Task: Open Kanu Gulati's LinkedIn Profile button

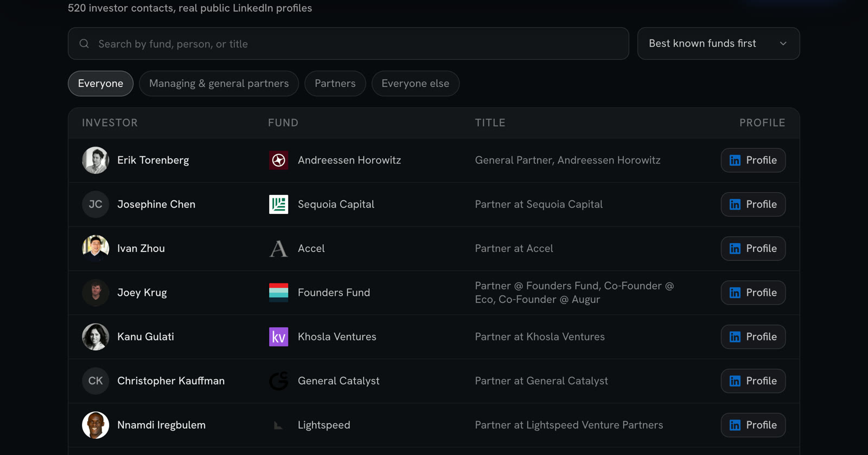Action: pyautogui.click(x=753, y=337)
